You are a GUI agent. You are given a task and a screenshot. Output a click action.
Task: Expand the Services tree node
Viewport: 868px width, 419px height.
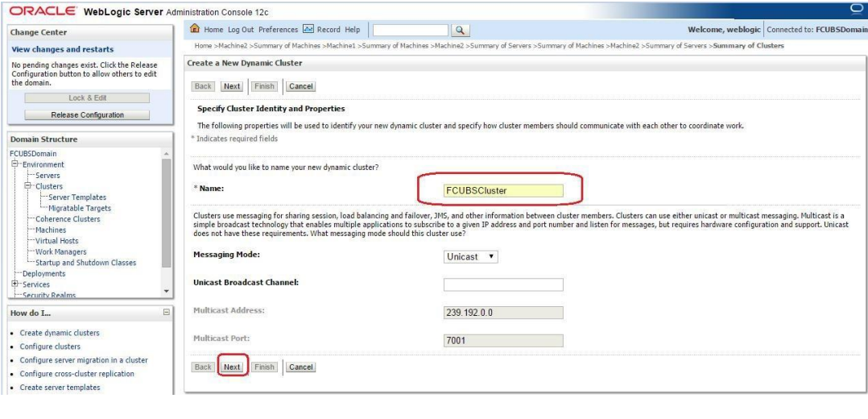[x=14, y=284]
